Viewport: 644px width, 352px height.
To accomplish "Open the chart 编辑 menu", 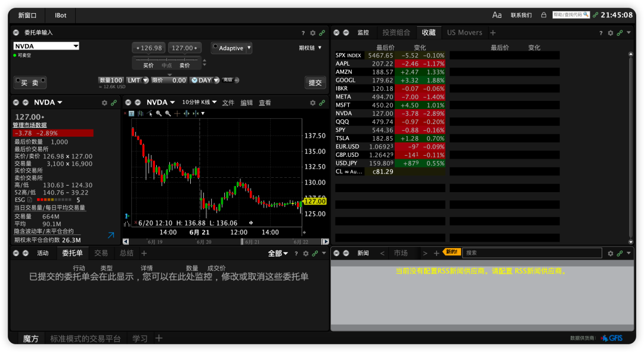I will pyautogui.click(x=246, y=103).
